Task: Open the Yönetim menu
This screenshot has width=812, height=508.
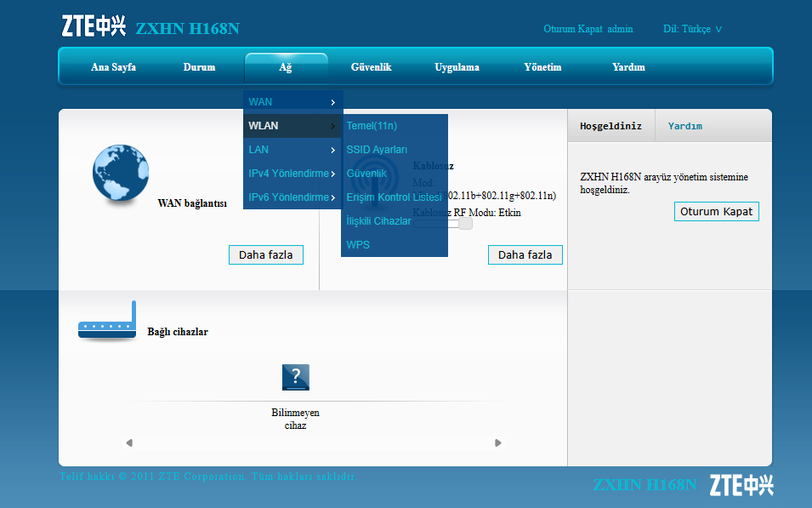Action: point(542,67)
